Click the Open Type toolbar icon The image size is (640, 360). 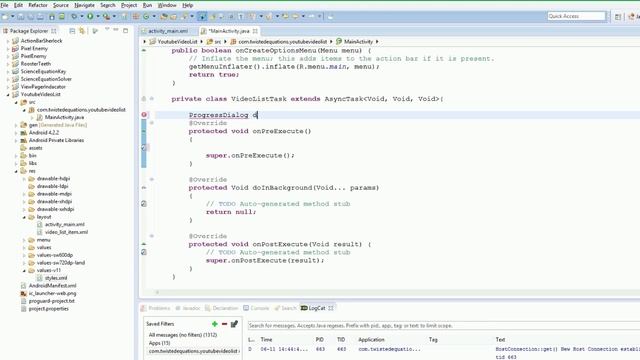(164, 17)
